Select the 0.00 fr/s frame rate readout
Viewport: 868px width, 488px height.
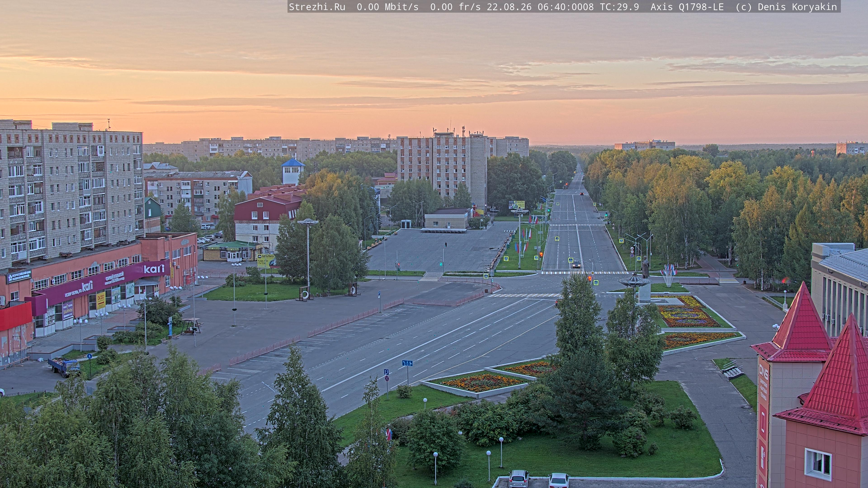(x=455, y=7)
